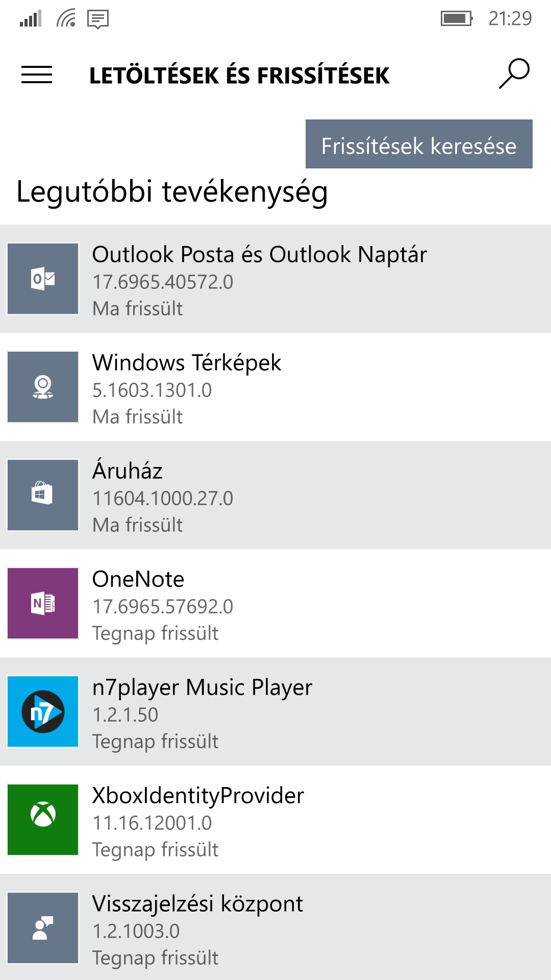Viewport: 551px width, 980px height.
Task: Open the hamburger navigation menu
Action: tap(37, 75)
